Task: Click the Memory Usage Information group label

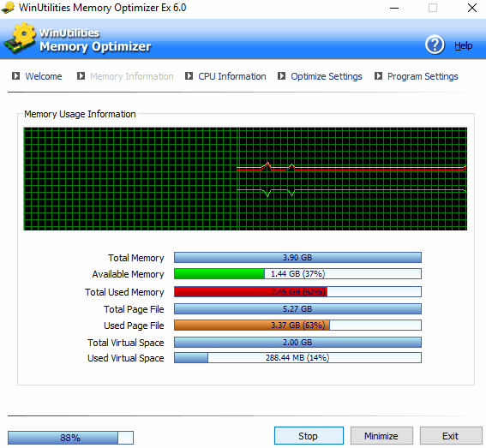Action: (x=80, y=114)
